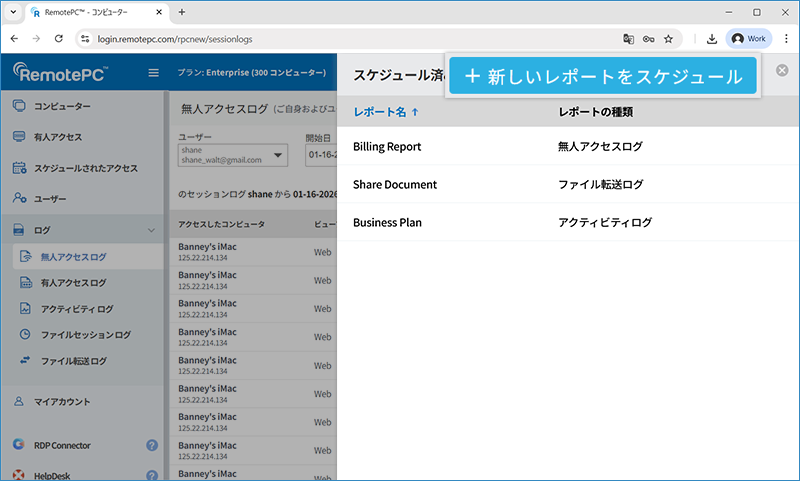Click the アクティビティログ chart icon
This screenshot has height=481, width=800.
click(25, 308)
